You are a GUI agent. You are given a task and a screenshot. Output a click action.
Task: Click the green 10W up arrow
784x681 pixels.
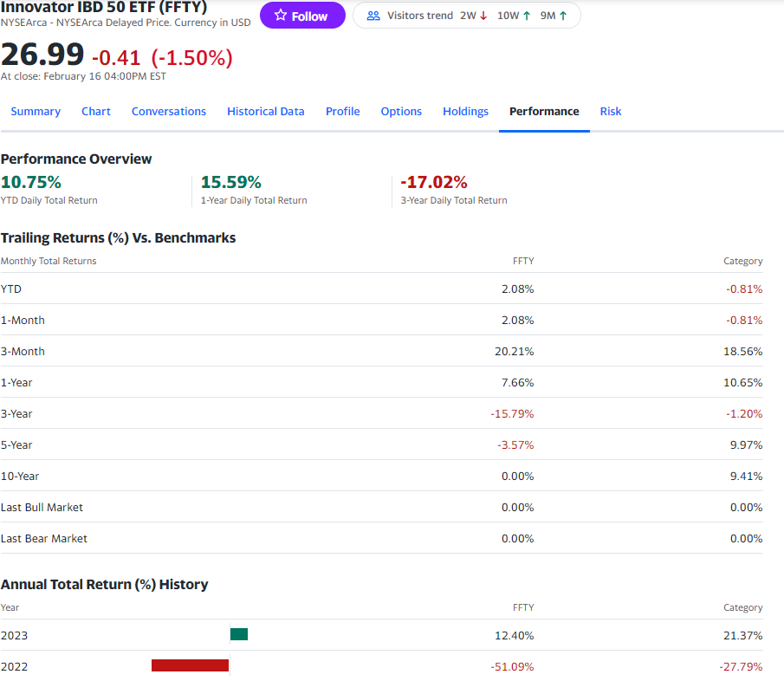(527, 16)
